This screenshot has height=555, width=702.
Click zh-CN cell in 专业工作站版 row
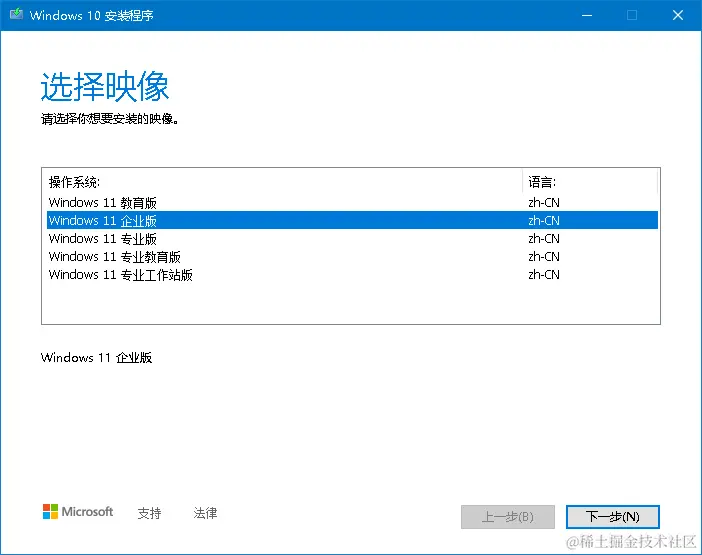tap(544, 274)
